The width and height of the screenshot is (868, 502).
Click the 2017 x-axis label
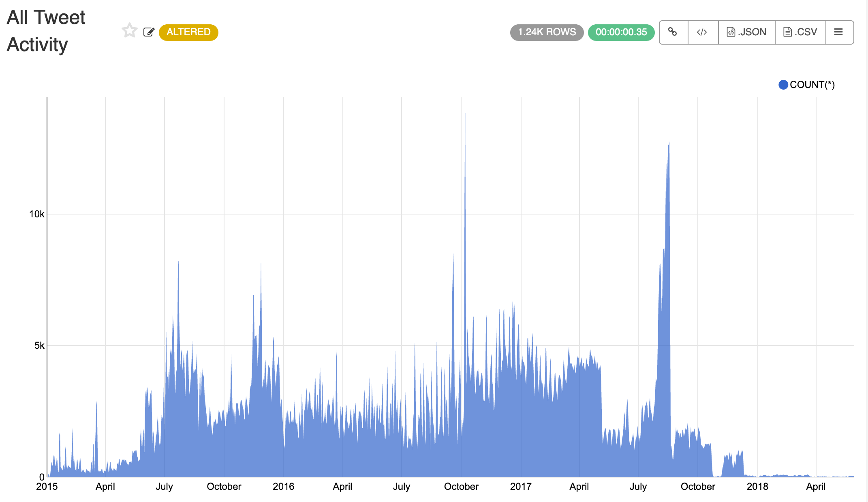521,487
